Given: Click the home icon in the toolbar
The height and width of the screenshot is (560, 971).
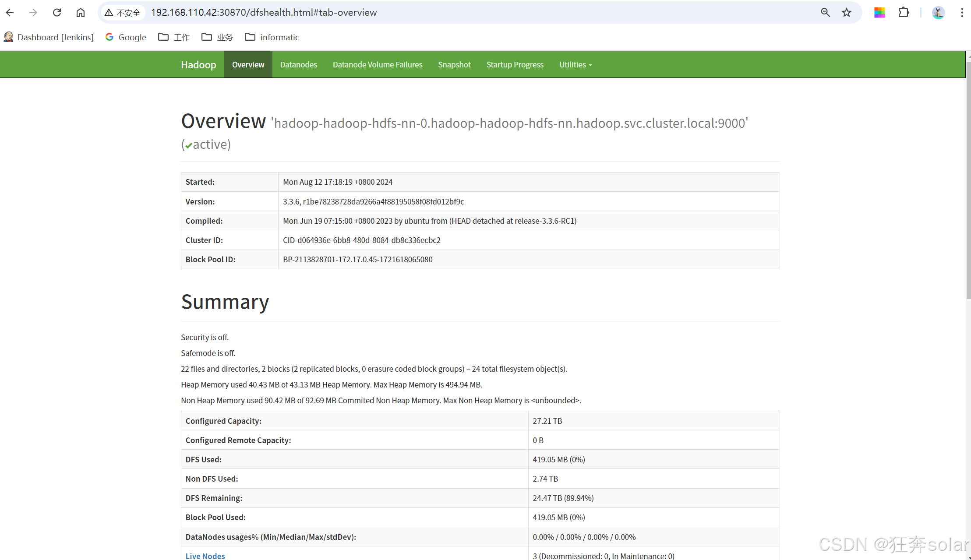Looking at the screenshot, I should (x=81, y=12).
